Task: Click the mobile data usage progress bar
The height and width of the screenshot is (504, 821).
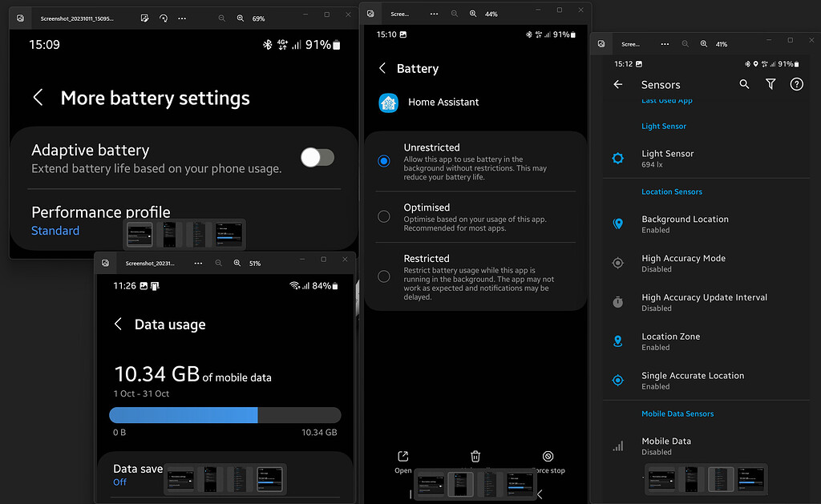Action: tap(224, 415)
